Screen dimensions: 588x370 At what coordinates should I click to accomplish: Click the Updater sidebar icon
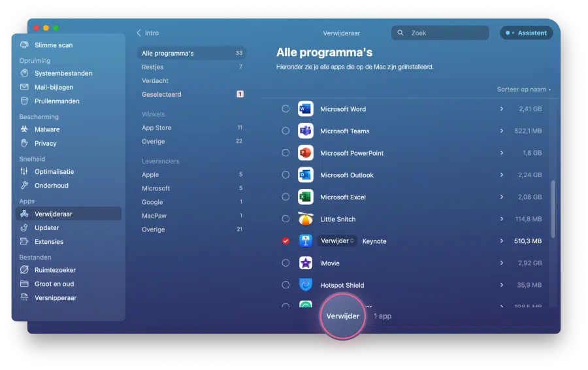tap(24, 227)
